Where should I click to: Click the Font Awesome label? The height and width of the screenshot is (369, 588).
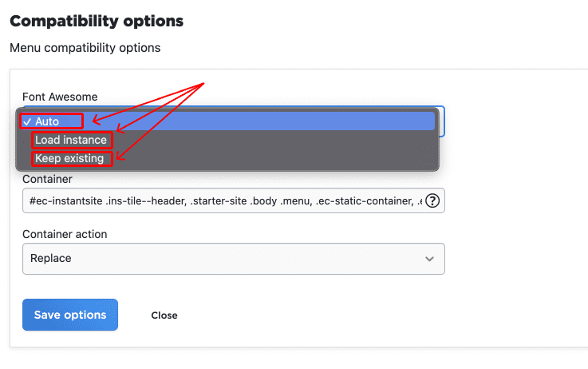60,97
